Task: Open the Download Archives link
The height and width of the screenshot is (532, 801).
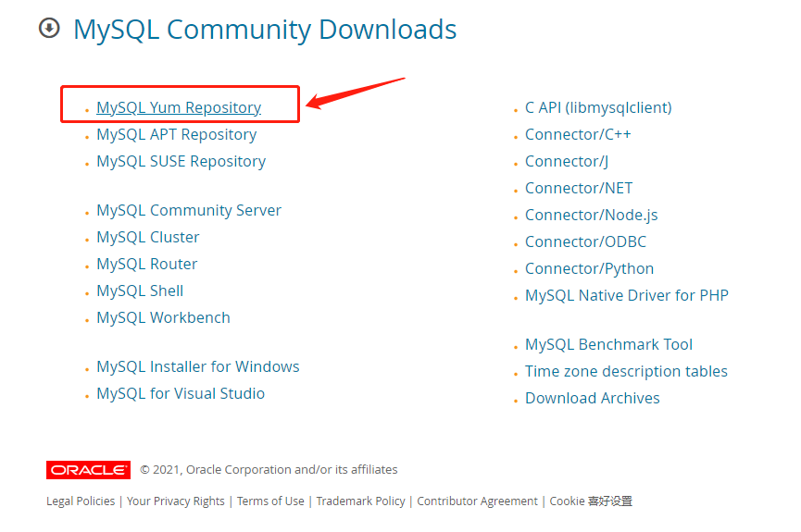Action: [x=593, y=398]
